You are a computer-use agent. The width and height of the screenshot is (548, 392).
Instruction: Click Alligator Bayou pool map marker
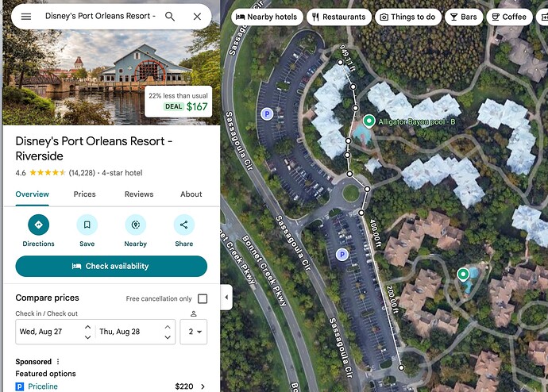coord(369,121)
